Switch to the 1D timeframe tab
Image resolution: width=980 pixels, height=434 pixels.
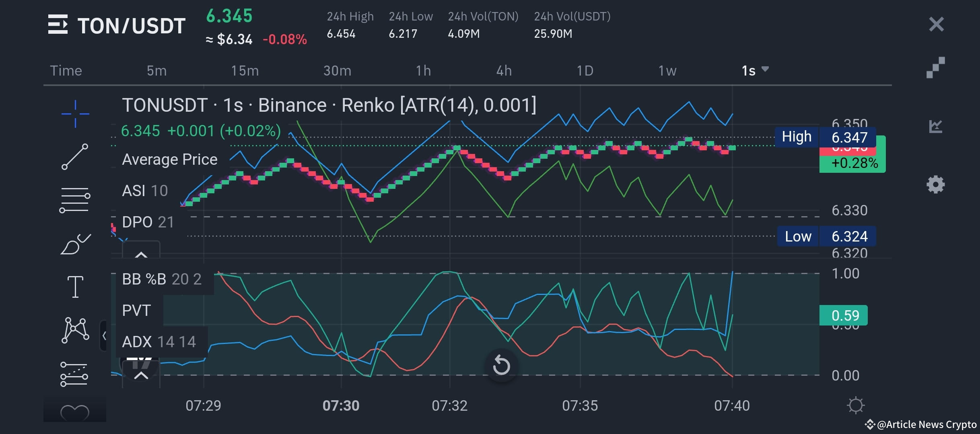point(585,70)
